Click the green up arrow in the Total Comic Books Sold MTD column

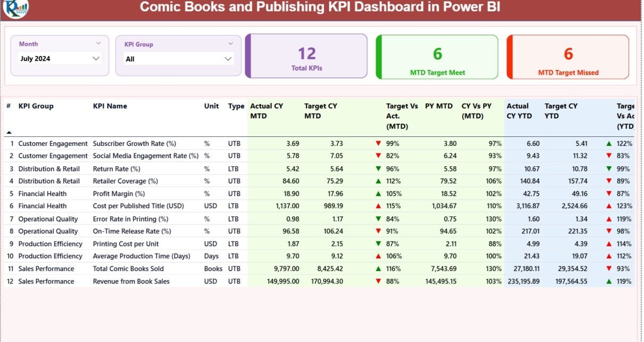click(378, 269)
